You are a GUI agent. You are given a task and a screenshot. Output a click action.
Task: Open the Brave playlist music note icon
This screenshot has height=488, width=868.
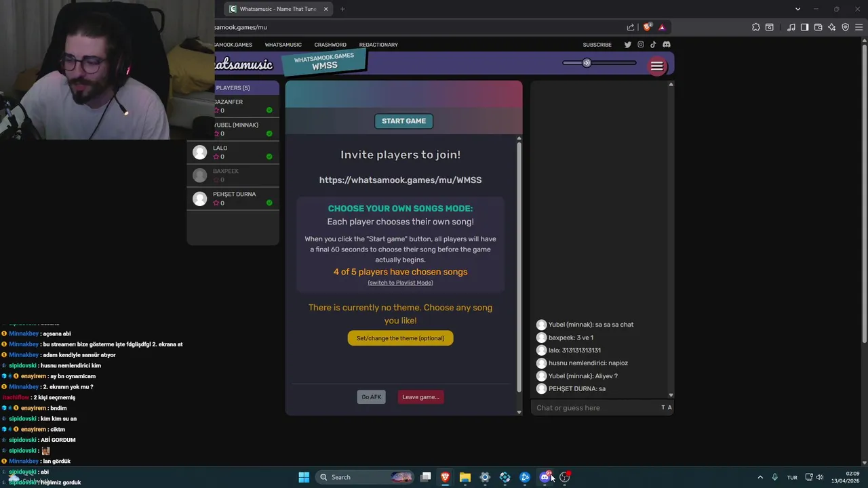(x=791, y=27)
